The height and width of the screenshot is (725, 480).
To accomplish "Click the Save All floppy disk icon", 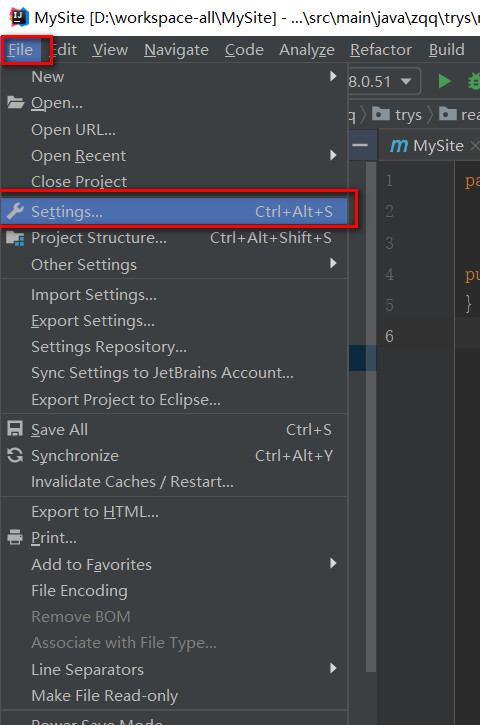I will tap(15, 429).
